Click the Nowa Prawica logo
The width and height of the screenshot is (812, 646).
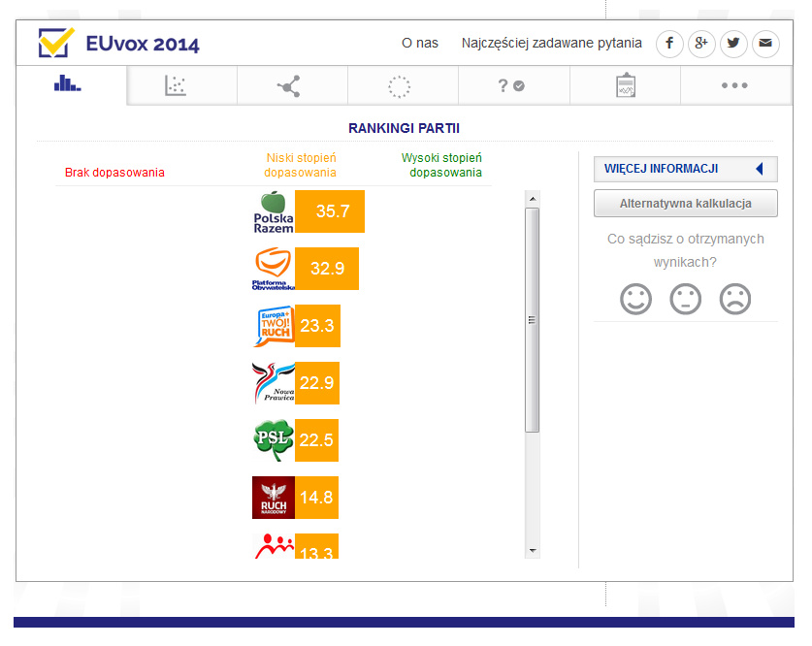pos(274,383)
